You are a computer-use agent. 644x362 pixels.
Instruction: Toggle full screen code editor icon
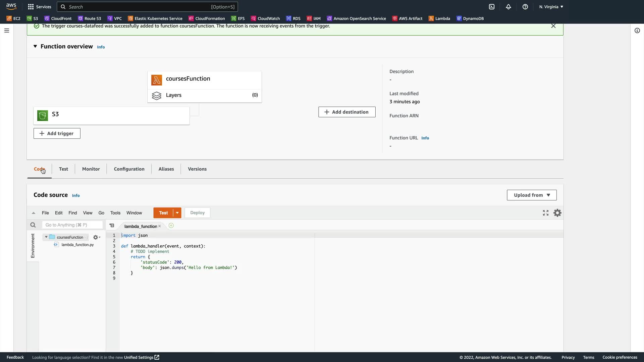tap(546, 213)
